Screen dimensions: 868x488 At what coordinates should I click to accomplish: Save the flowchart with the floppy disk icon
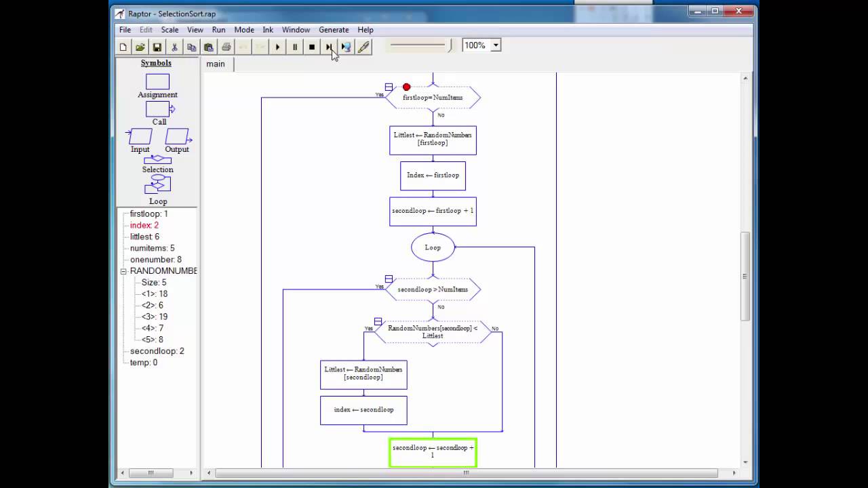tap(157, 47)
